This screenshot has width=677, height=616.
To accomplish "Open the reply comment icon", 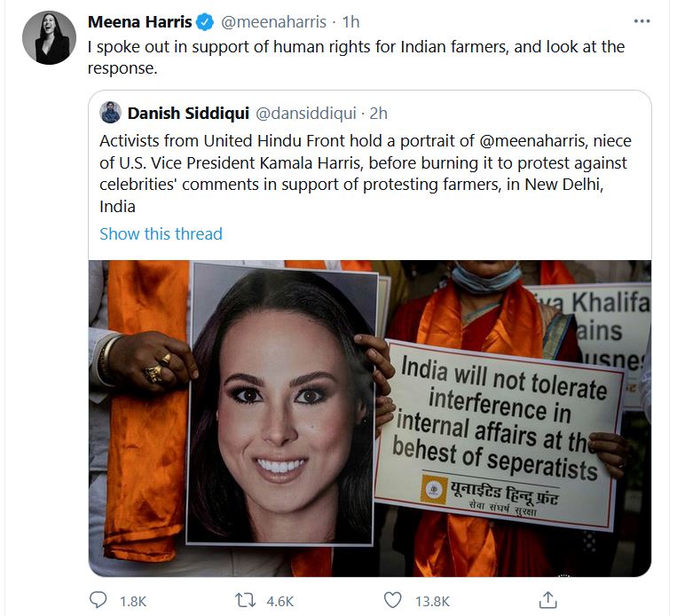I will (x=98, y=600).
